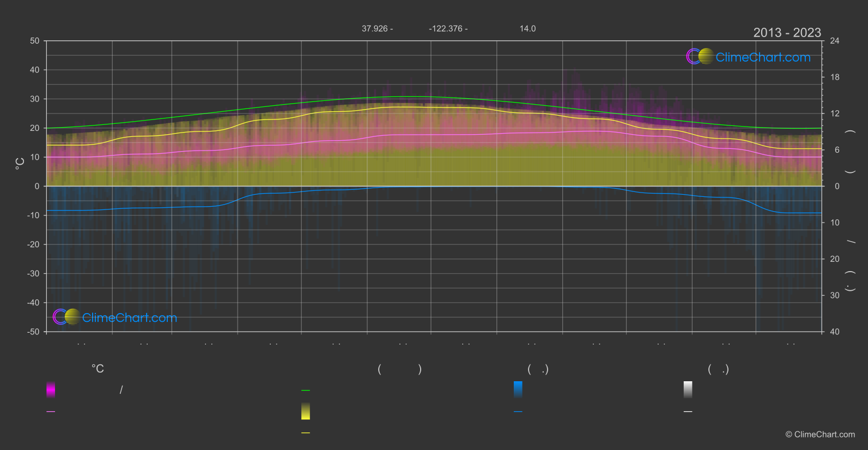Select the white gradient legend swatch
The height and width of the screenshot is (450, 868).
688,389
